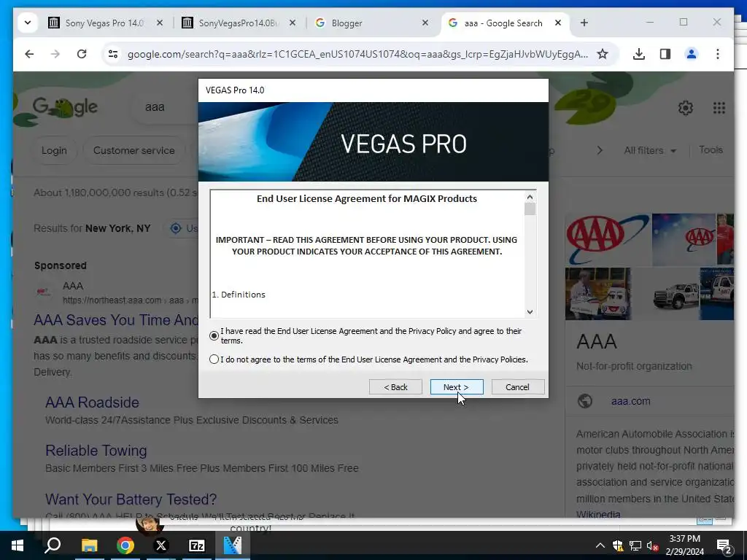Show more search chips with right chevron
The height and width of the screenshot is (560, 747).
600,150
